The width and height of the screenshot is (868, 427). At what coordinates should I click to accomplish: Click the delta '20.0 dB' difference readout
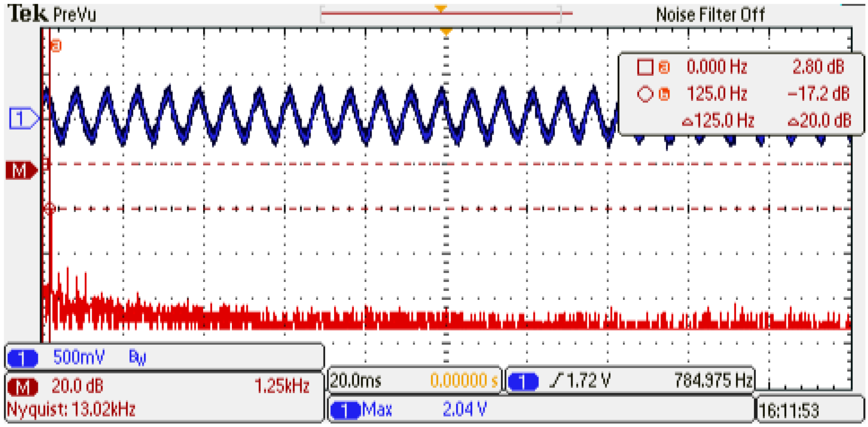[x=819, y=121]
